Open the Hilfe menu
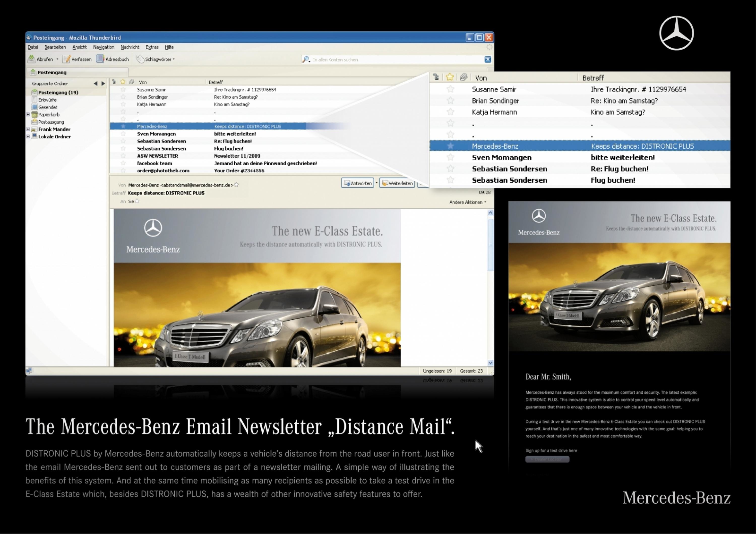This screenshot has width=756, height=534. click(170, 47)
